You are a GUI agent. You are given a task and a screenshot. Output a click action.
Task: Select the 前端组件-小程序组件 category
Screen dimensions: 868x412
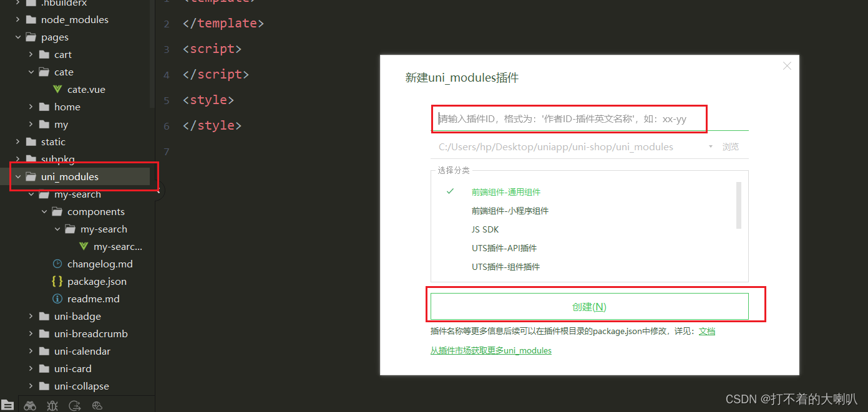[x=510, y=210]
